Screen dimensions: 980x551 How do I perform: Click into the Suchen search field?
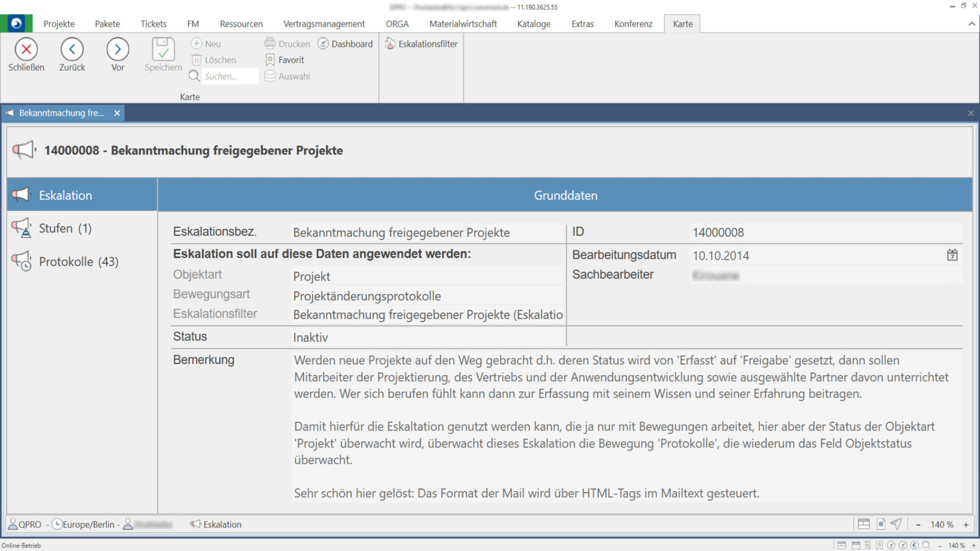[x=229, y=76]
